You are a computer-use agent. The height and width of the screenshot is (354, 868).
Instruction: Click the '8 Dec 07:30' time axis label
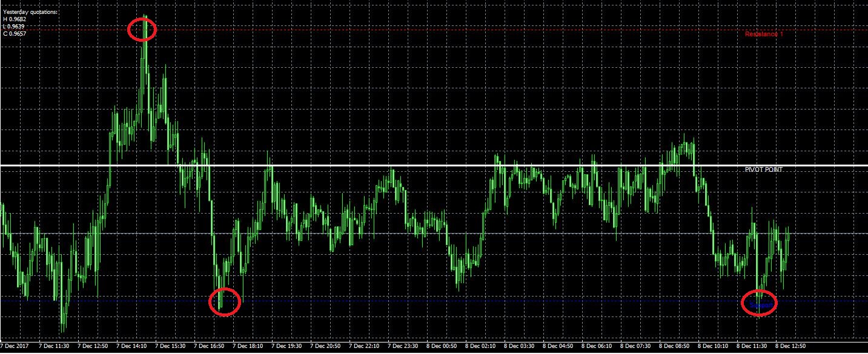[636, 347]
